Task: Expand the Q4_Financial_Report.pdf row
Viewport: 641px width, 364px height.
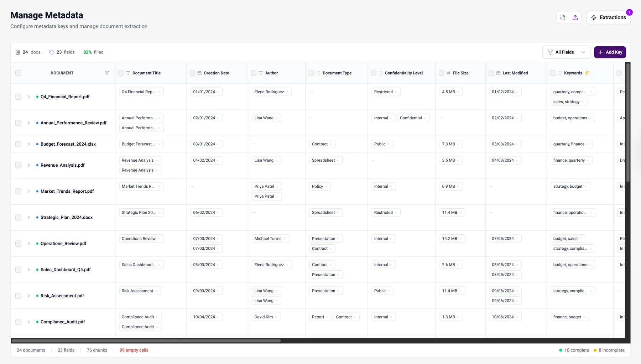Action: click(x=28, y=97)
